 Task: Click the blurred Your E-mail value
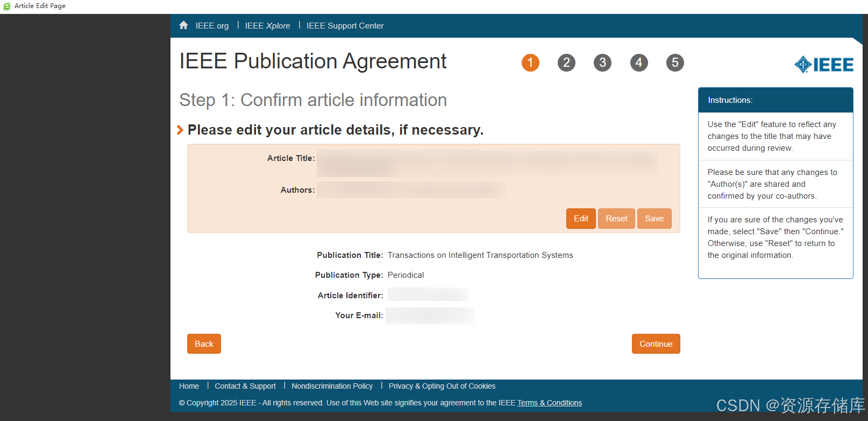(430, 315)
